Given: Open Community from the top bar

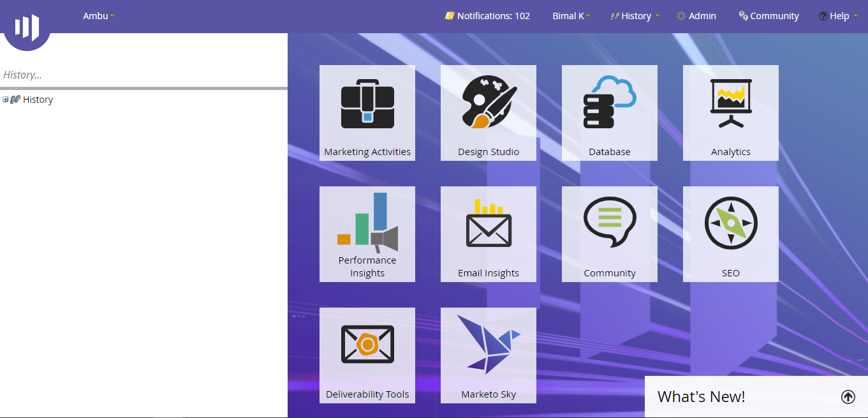Looking at the screenshot, I should coord(769,16).
